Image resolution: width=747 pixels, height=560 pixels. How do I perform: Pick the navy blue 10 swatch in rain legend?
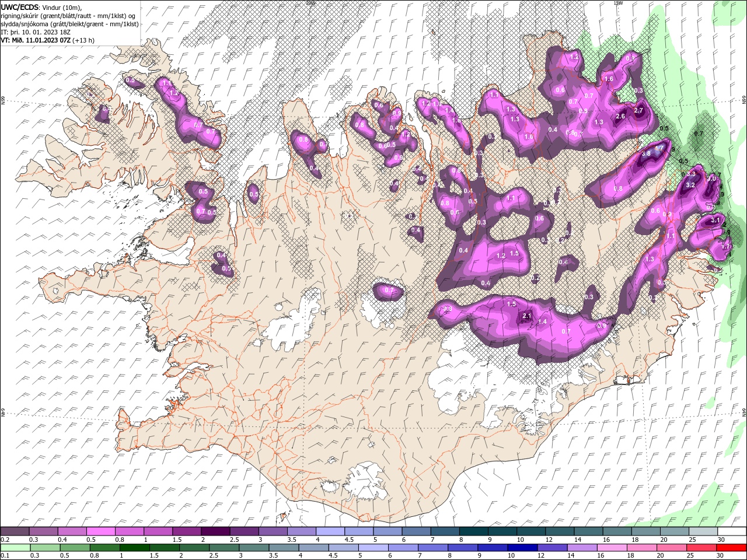[x=522, y=548]
